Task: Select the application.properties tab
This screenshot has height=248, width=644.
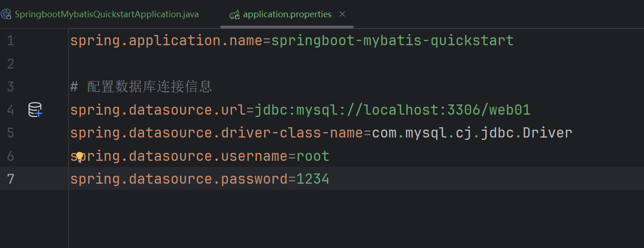Action: pyautogui.click(x=287, y=14)
